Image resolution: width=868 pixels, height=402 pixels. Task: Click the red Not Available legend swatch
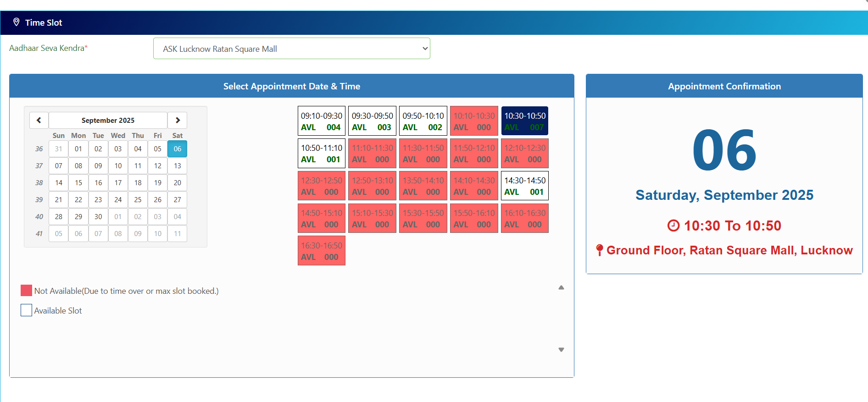coord(26,291)
